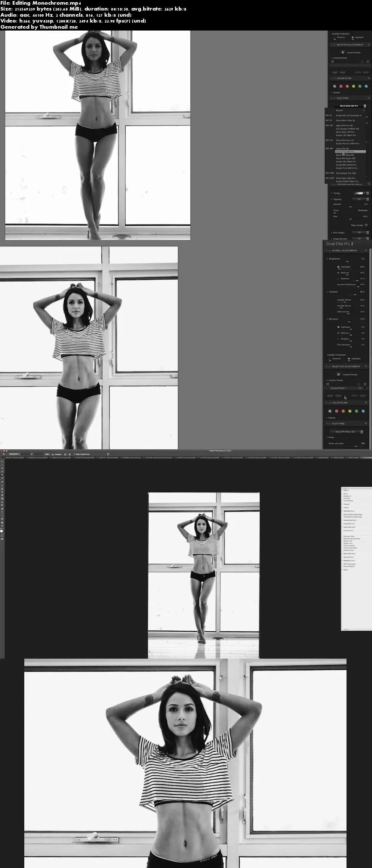
Task: Select the Control Point 1 row
Action: click(347, 388)
